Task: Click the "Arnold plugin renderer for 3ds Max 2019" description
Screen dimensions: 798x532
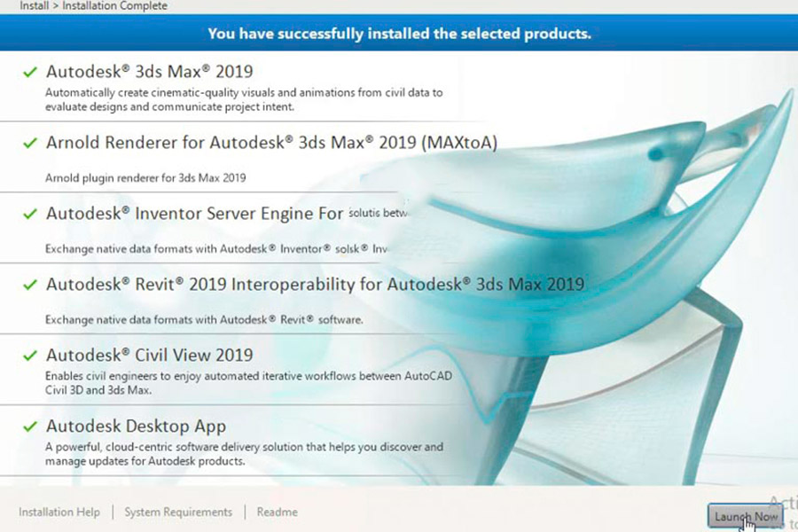Action: pyautogui.click(x=145, y=177)
